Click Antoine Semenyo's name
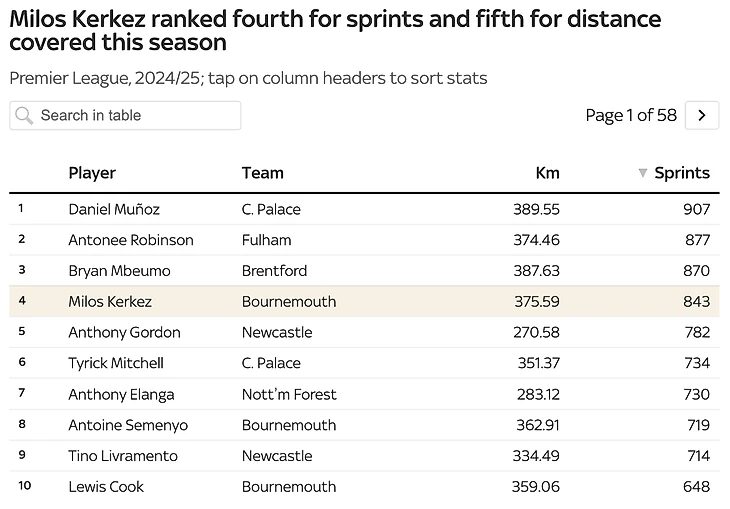The height and width of the screenshot is (509, 730). click(130, 425)
